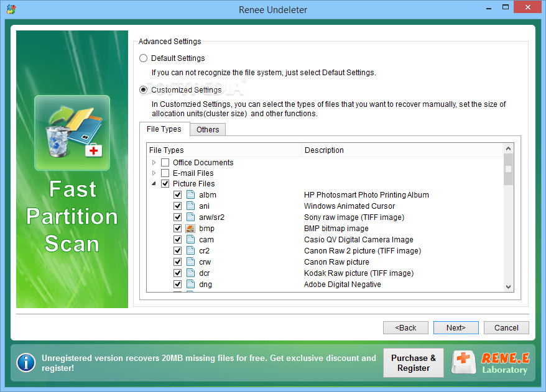Uncheck the bmp checkbox
The width and height of the screenshot is (546, 392).
pos(178,228)
